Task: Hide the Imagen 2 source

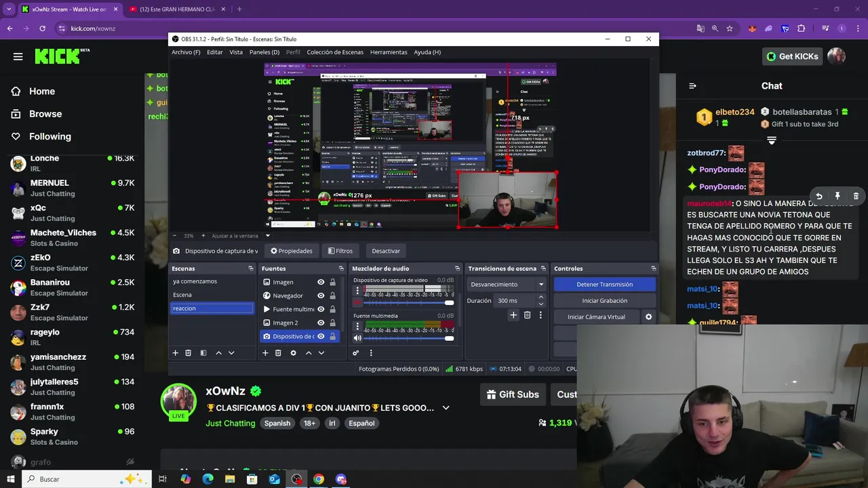Action: point(321,323)
